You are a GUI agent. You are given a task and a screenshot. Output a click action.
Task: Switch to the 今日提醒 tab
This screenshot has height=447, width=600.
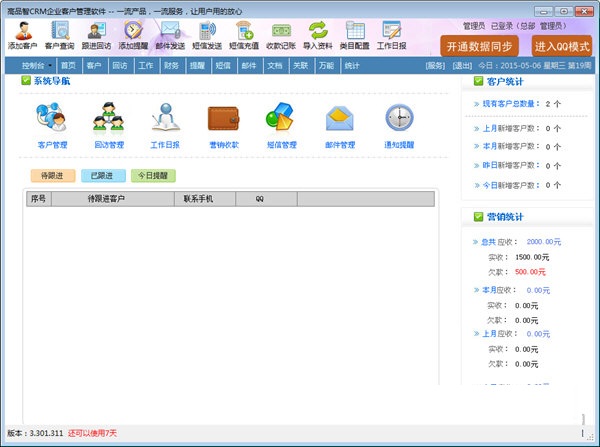153,176
